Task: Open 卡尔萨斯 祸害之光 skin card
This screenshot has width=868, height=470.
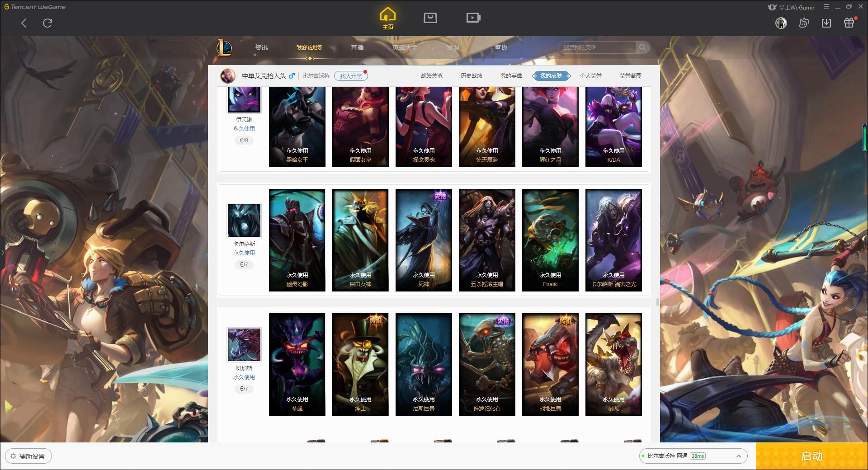Action: click(613, 240)
